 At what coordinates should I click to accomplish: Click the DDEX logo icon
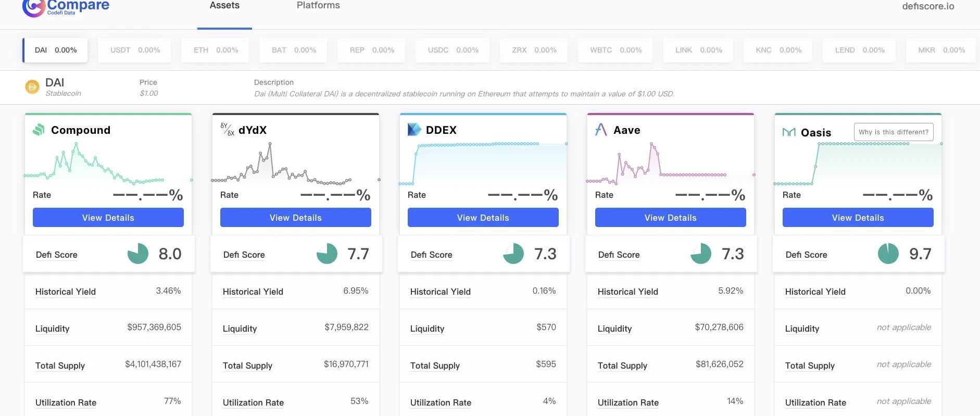click(x=414, y=130)
